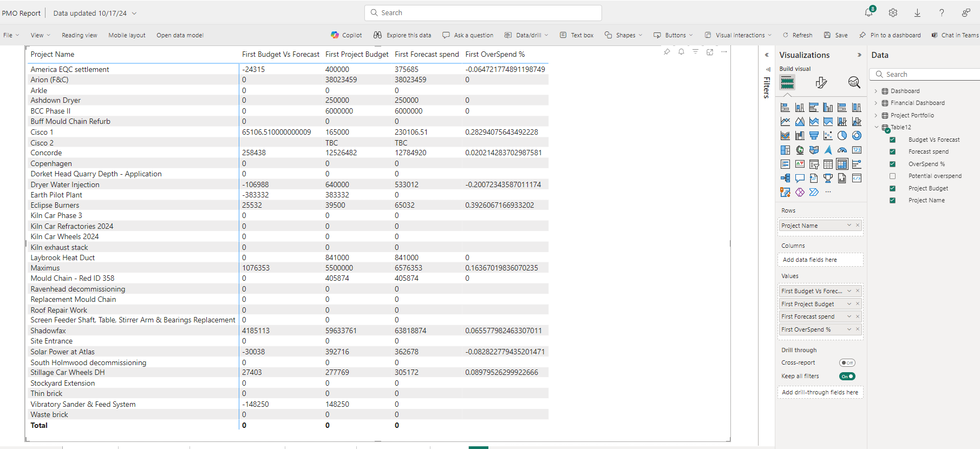The image size is (980, 449).
Task: Uncheck the OverSpend % field
Action: (892, 164)
